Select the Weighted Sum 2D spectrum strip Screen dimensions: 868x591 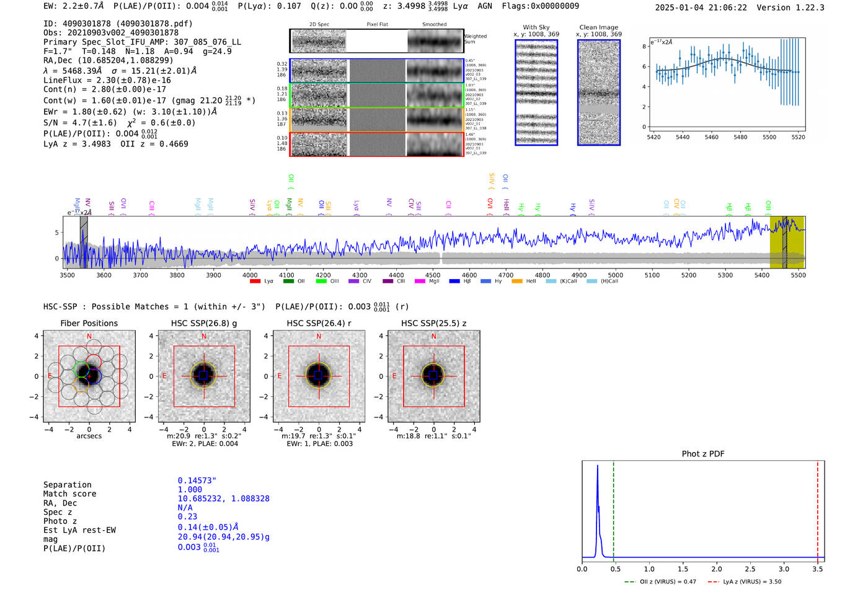tap(377, 41)
